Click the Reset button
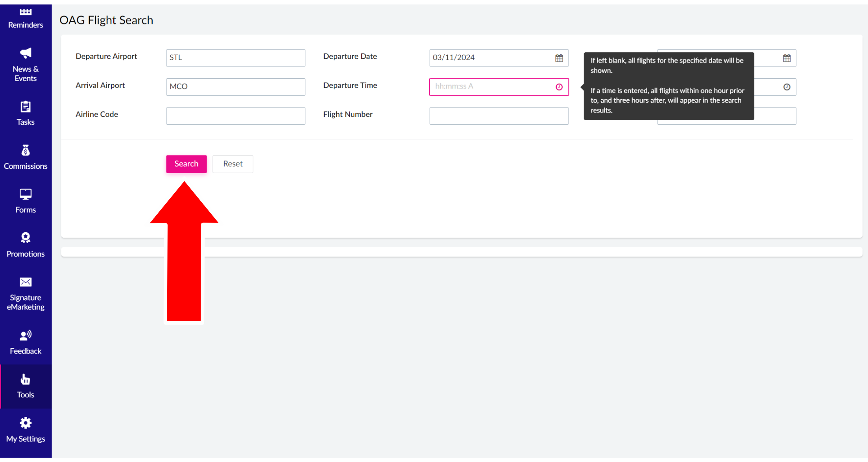The height and width of the screenshot is (462, 868). [x=233, y=164]
